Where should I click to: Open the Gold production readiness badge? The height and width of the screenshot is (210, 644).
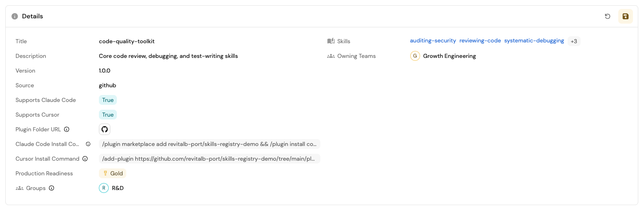113,173
